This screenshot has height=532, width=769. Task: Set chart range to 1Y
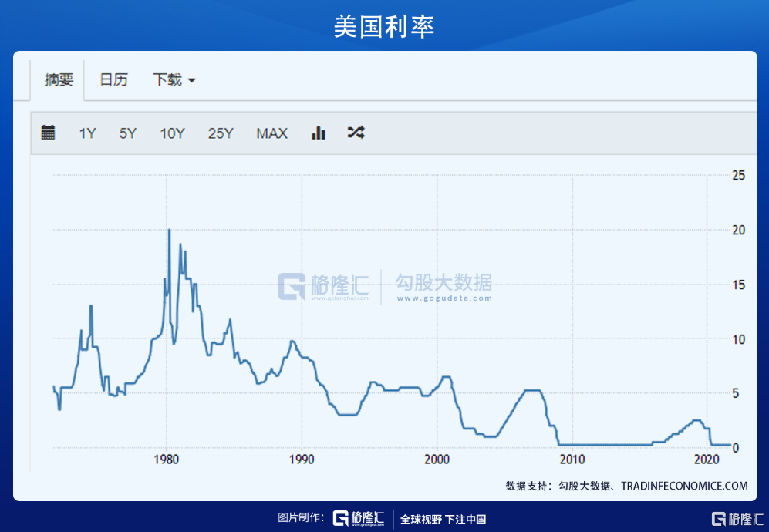point(87,133)
